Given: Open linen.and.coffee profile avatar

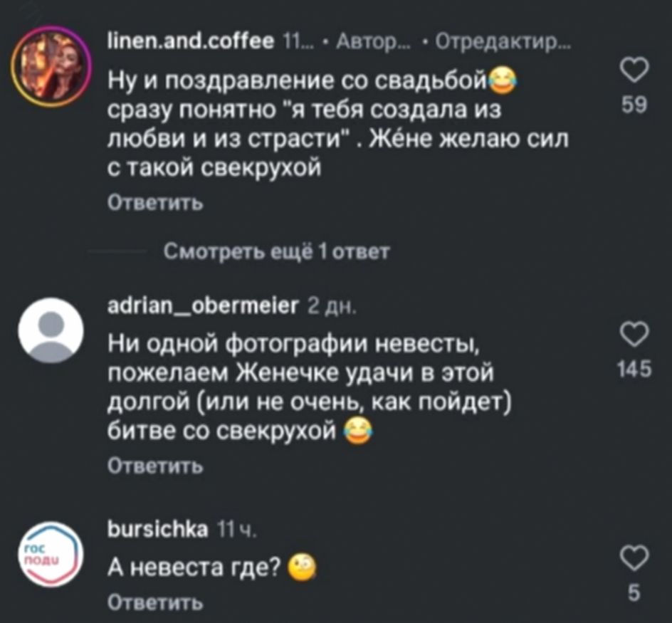Looking at the screenshot, I should 51,66.
